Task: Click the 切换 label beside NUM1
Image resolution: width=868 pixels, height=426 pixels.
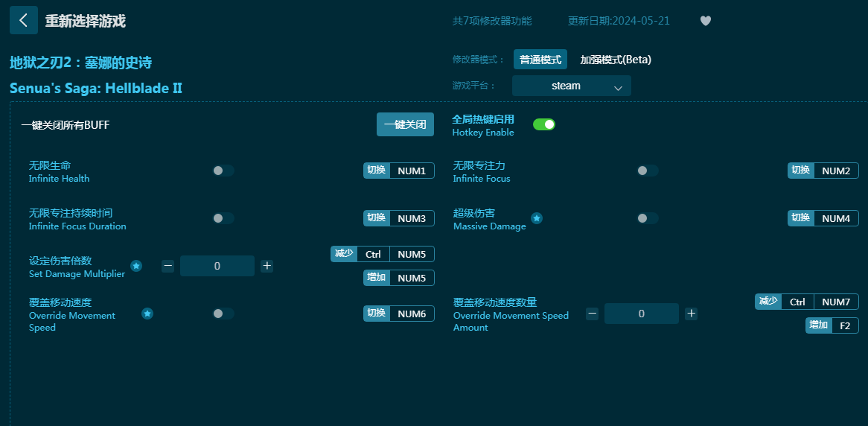Action: (377, 171)
